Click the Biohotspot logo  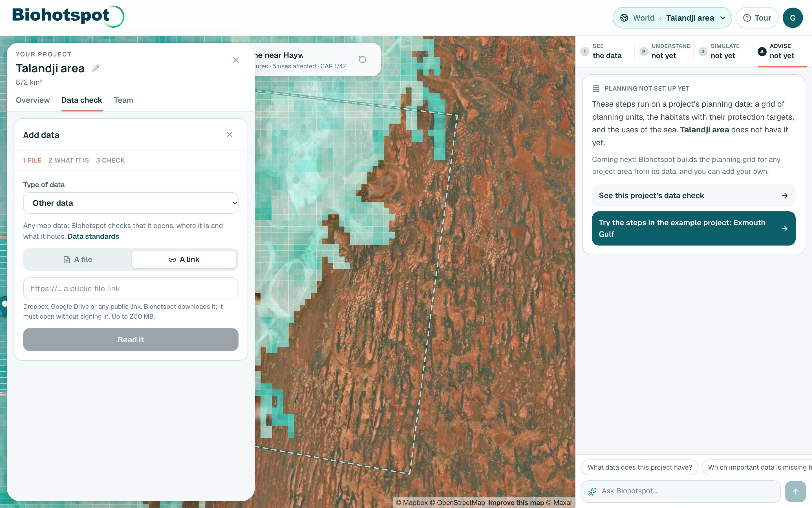pos(68,16)
